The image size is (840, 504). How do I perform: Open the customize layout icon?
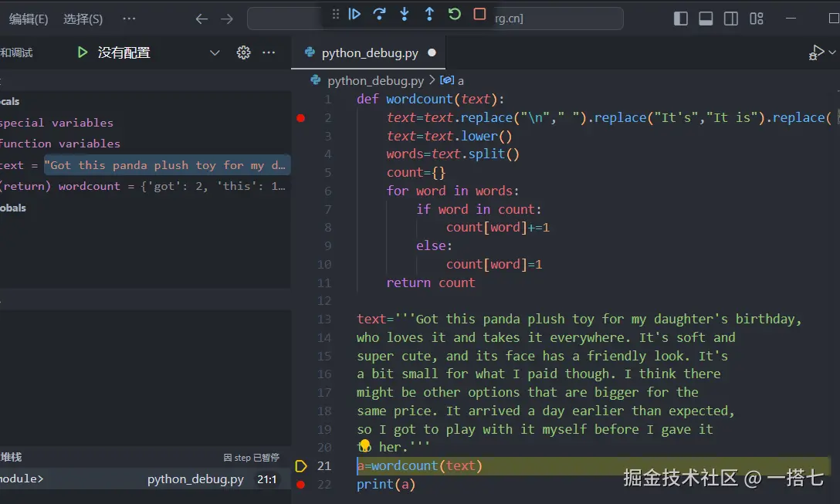point(757,19)
